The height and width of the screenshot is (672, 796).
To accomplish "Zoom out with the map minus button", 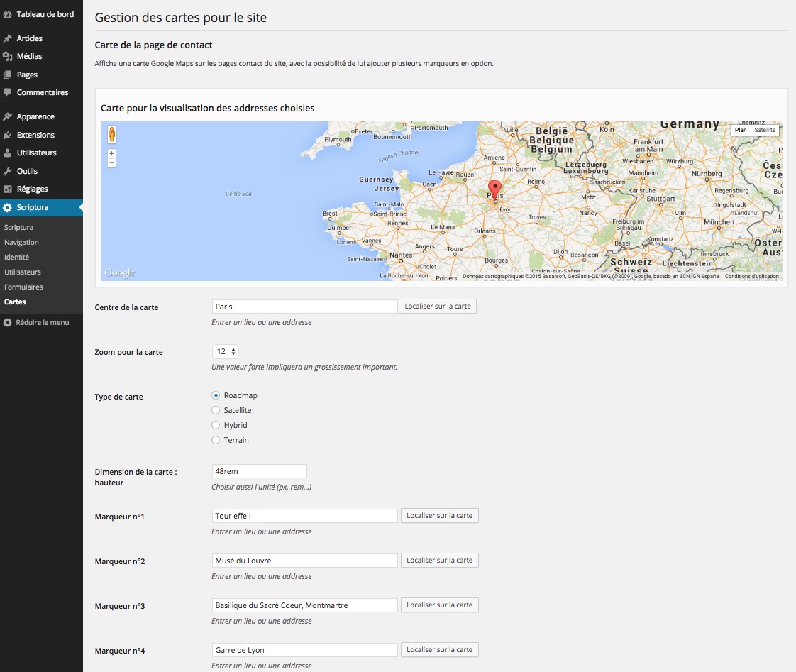I will coord(111,163).
